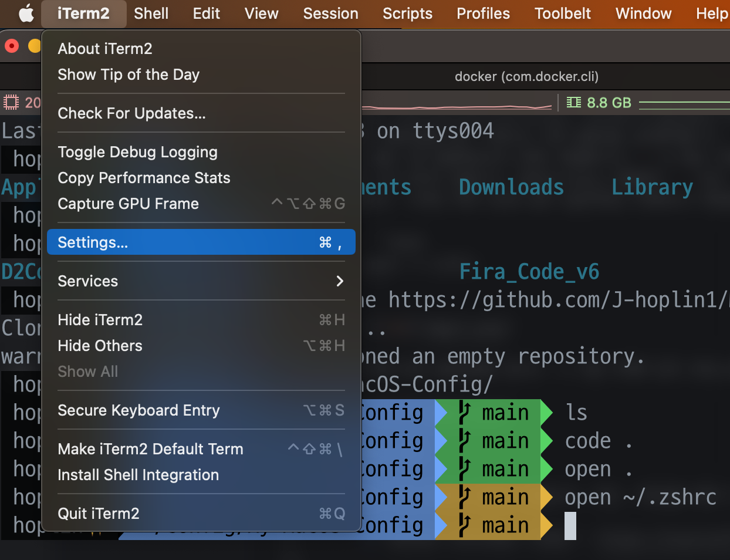Select Quit iTerm2
Image resolution: width=730 pixels, height=560 pixels.
coord(201,514)
